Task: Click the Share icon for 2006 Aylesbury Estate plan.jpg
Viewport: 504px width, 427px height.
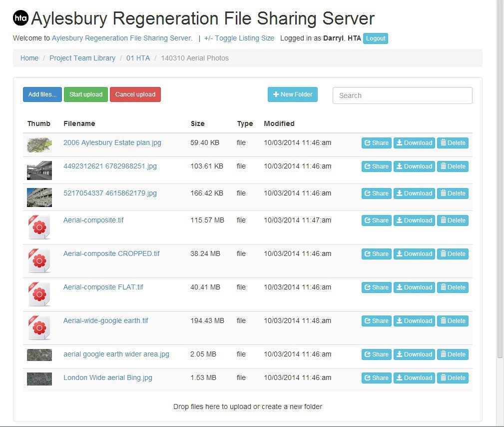Action: tap(368, 142)
